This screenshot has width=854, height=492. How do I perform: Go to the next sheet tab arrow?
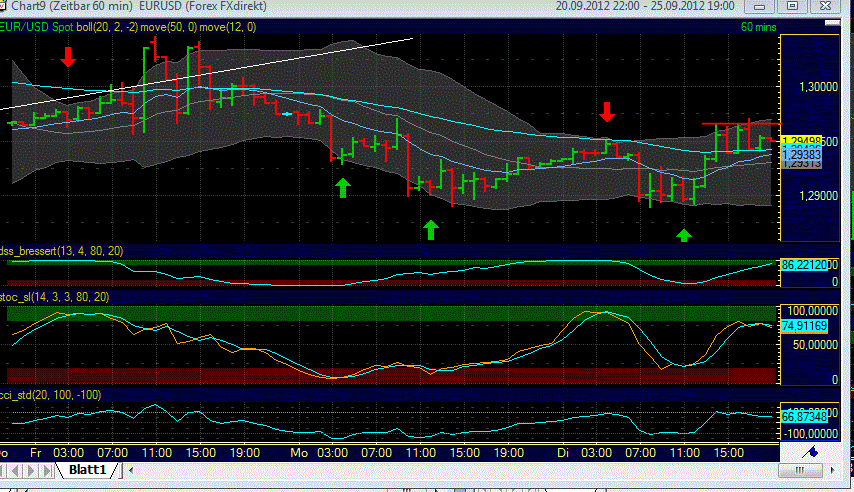tap(32, 470)
